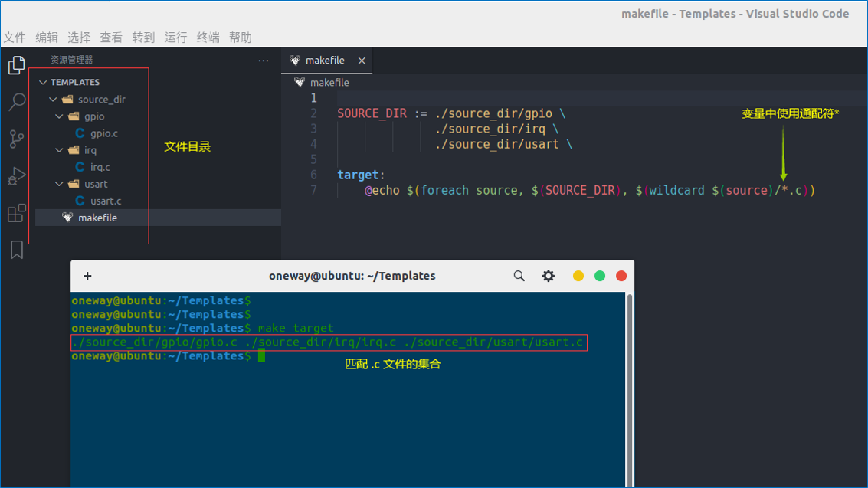Click the 资源管理器 panel header
The height and width of the screenshot is (488, 868).
[72, 60]
